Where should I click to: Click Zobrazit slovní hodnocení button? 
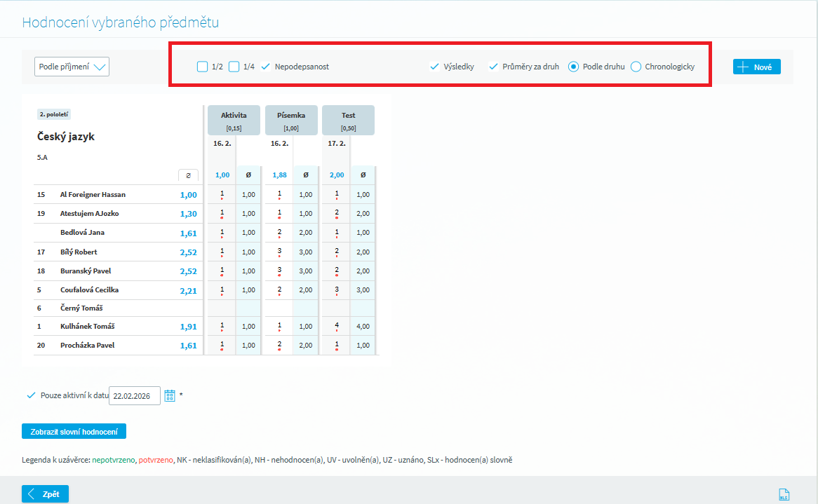pos(74,431)
